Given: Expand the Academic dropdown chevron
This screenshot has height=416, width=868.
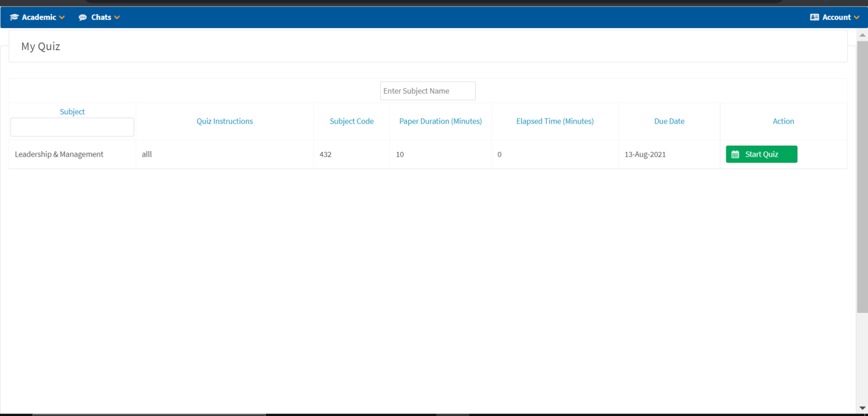Looking at the screenshot, I should click(x=62, y=17).
